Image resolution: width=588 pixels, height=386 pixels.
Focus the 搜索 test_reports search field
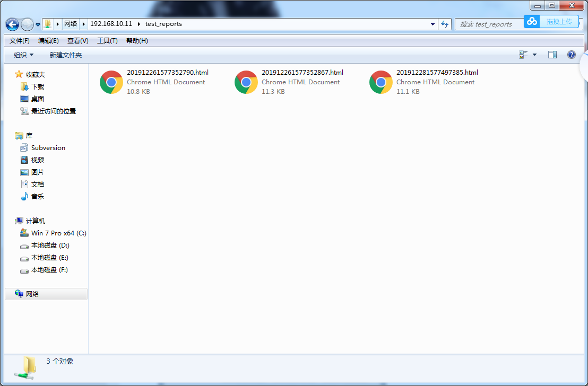489,24
